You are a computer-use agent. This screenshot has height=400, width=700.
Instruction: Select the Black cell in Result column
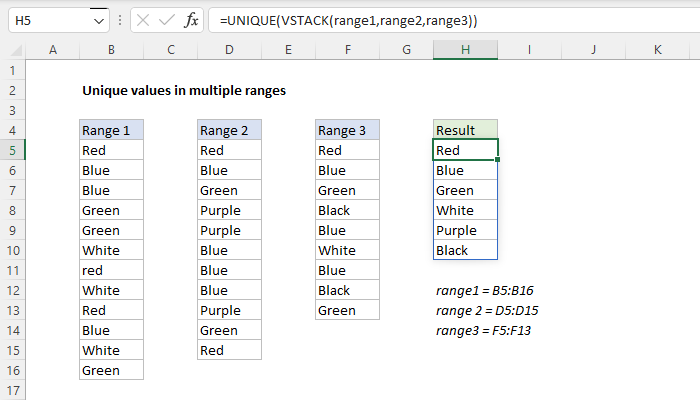pyautogui.click(x=465, y=250)
